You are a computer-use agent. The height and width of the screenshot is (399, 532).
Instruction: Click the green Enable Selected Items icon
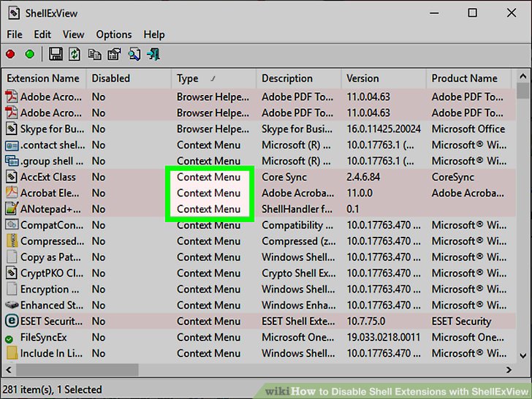tap(29, 54)
